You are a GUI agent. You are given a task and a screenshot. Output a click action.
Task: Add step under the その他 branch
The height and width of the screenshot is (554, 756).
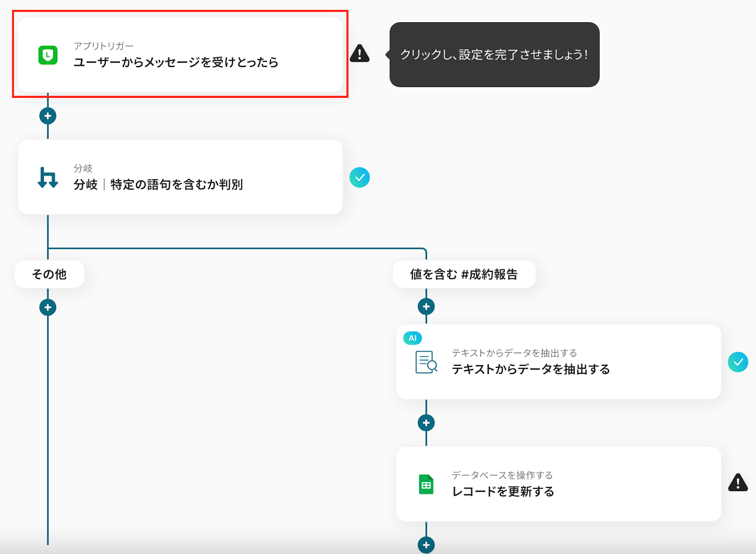coord(48,307)
